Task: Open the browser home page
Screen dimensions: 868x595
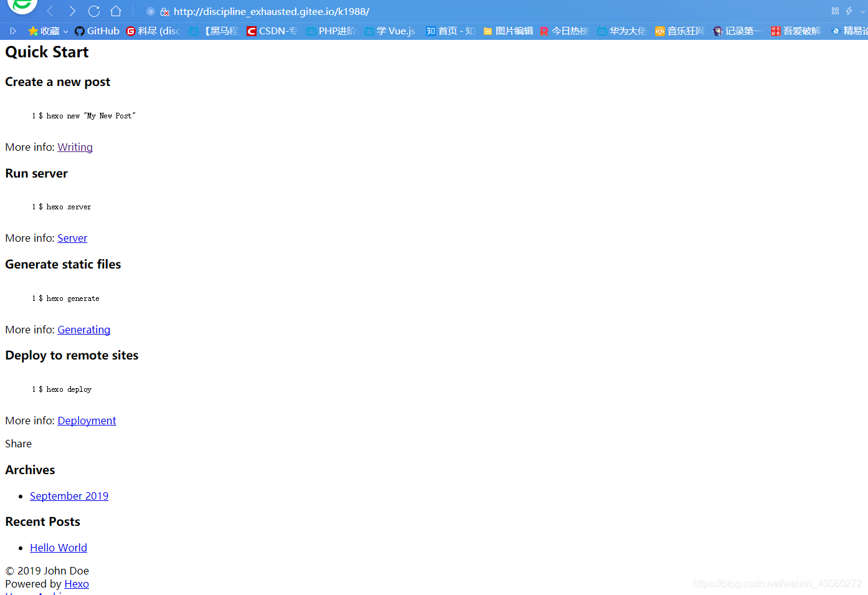Action: [116, 11]
